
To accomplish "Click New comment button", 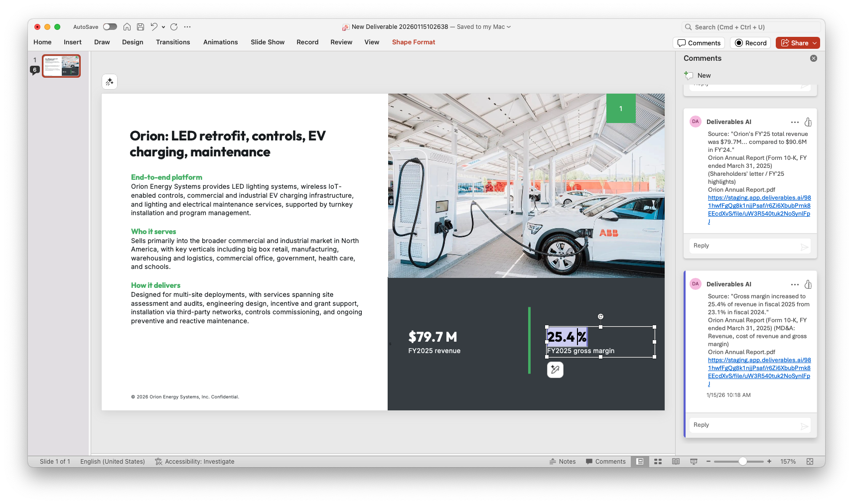I will tap(698, 76).
